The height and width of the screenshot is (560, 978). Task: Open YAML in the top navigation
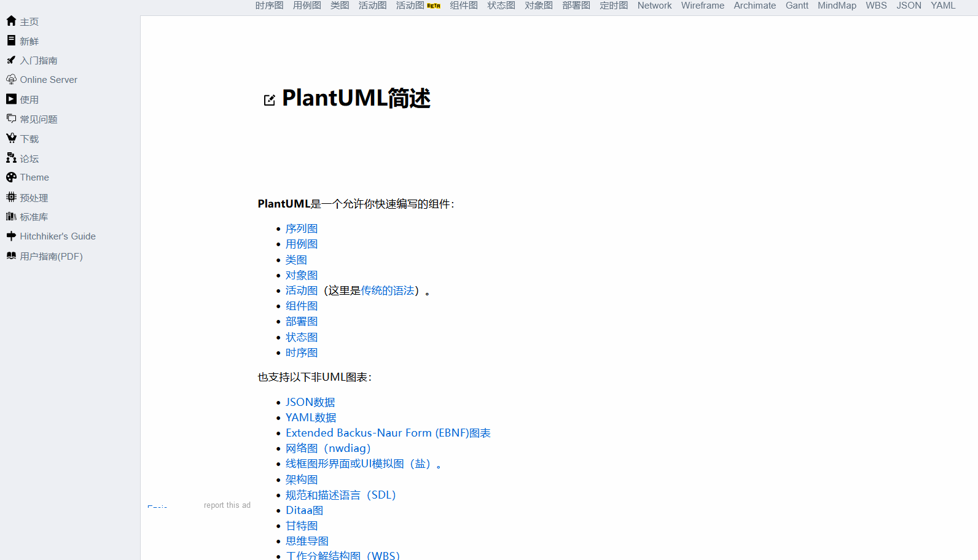point(943,6)
